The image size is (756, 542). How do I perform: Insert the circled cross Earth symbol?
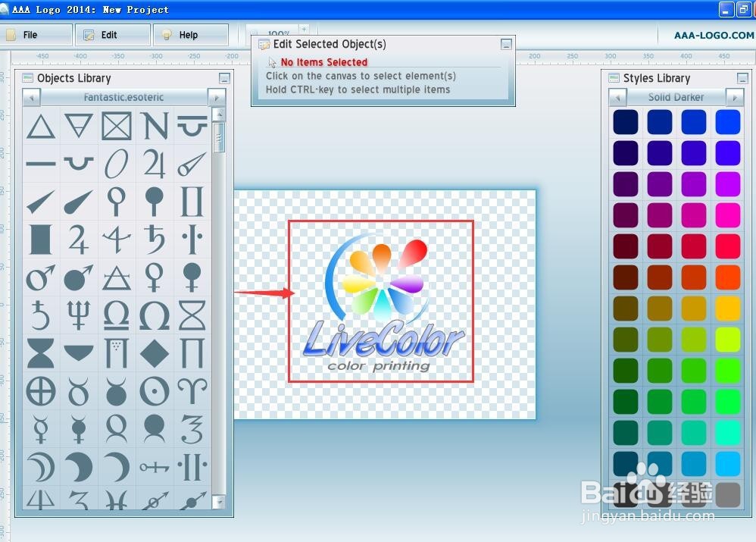click(40, 391)
